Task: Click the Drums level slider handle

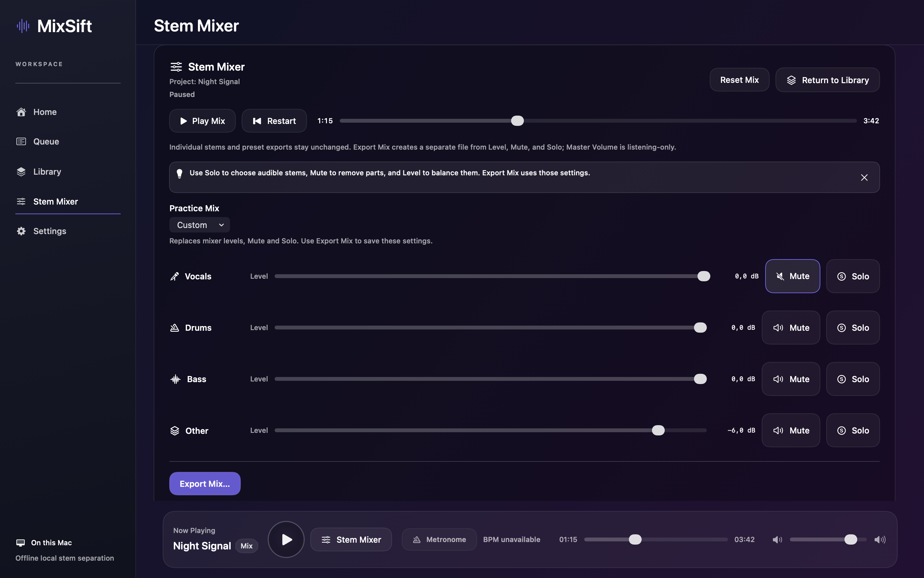Action: 700,328
